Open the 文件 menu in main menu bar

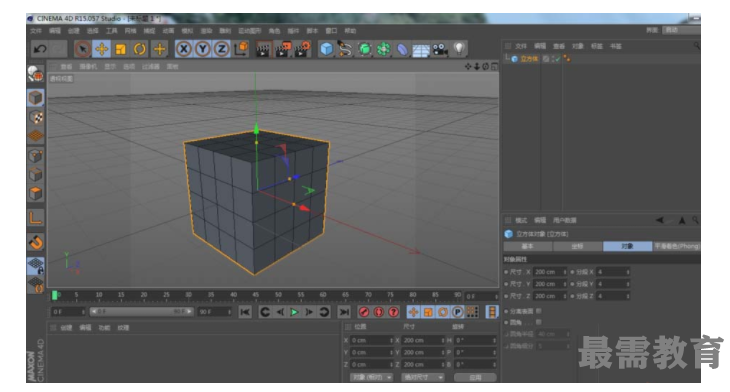point(36,31)
